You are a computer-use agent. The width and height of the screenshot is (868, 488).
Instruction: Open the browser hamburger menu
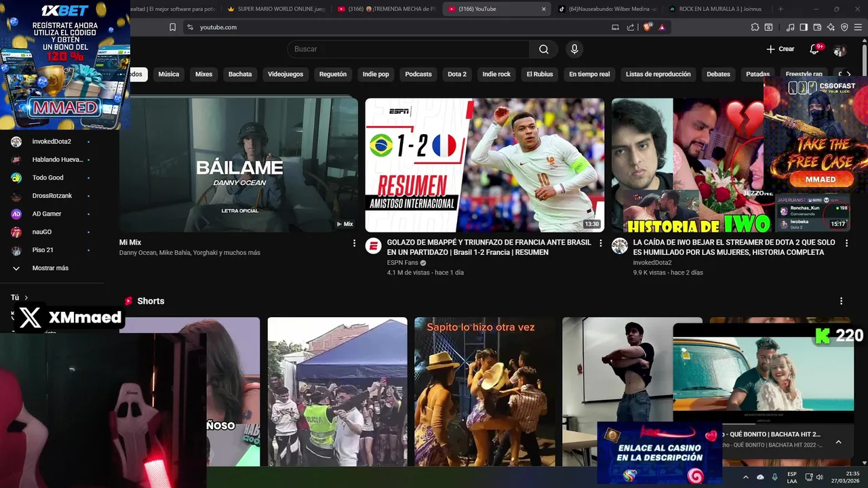pyautogui.click(x=858, y=27)
